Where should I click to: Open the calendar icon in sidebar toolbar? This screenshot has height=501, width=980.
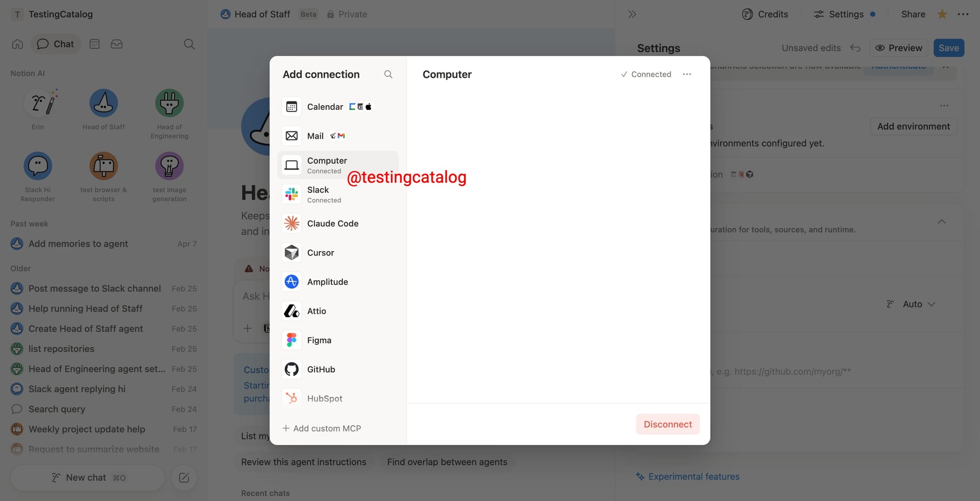tap(95, 44)
